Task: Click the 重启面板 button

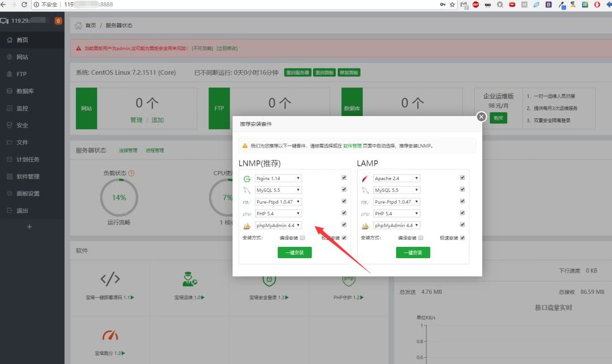Action: (324, 72)
